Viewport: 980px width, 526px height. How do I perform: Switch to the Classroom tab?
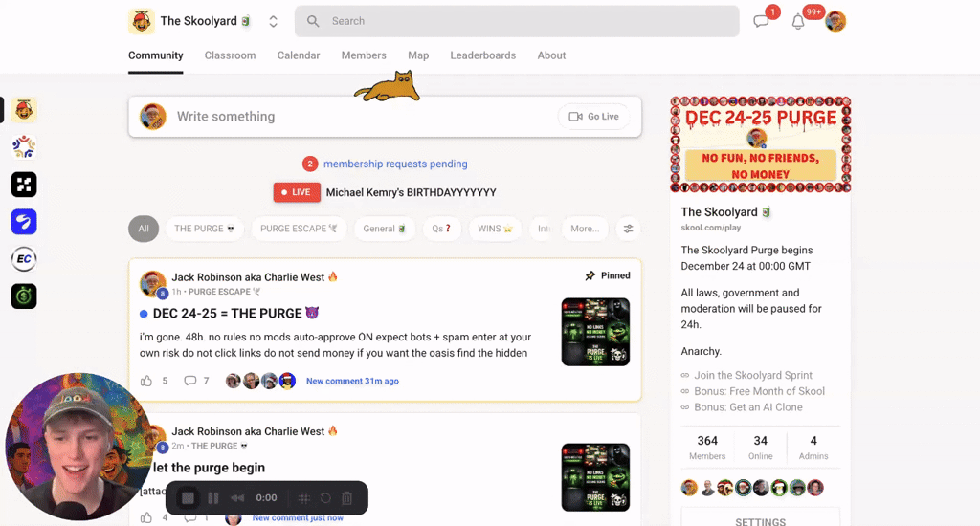[230, 55]
